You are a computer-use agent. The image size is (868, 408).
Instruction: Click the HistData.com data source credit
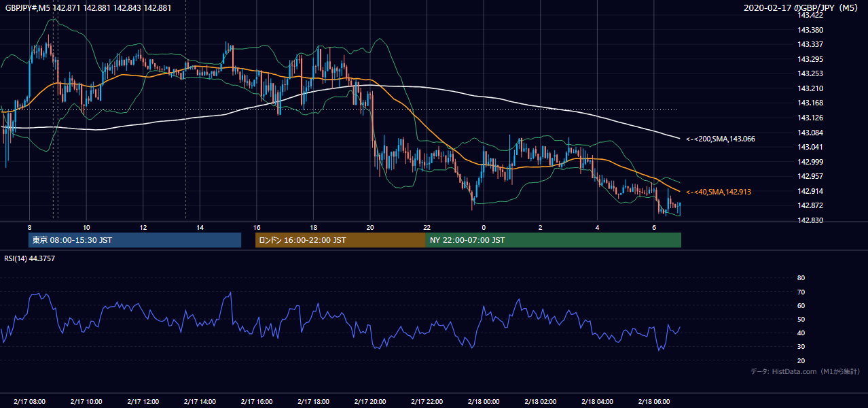coord(806,371)
